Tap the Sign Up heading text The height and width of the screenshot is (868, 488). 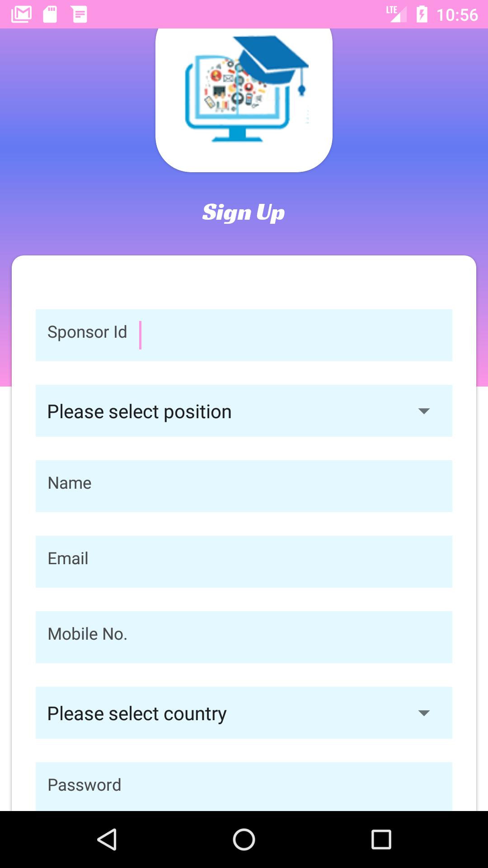[244, 212]
